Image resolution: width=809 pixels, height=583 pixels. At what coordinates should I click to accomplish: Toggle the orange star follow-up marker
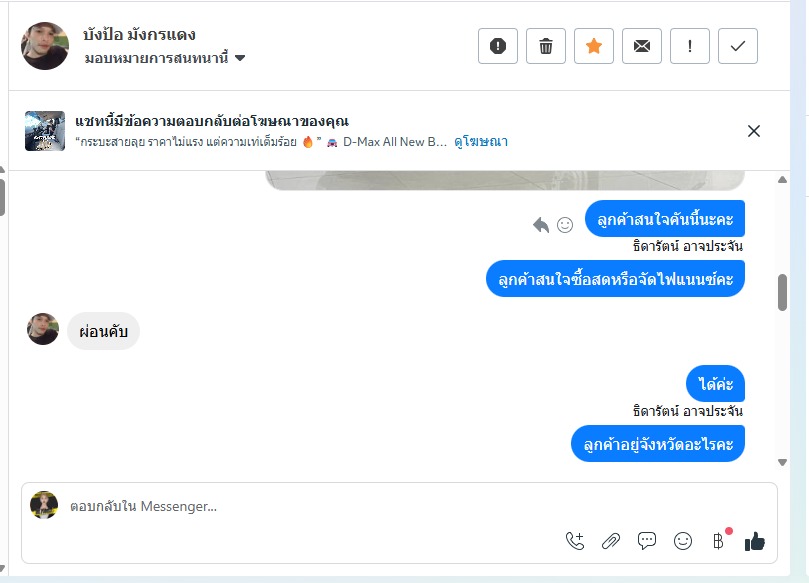coord(594,46)
